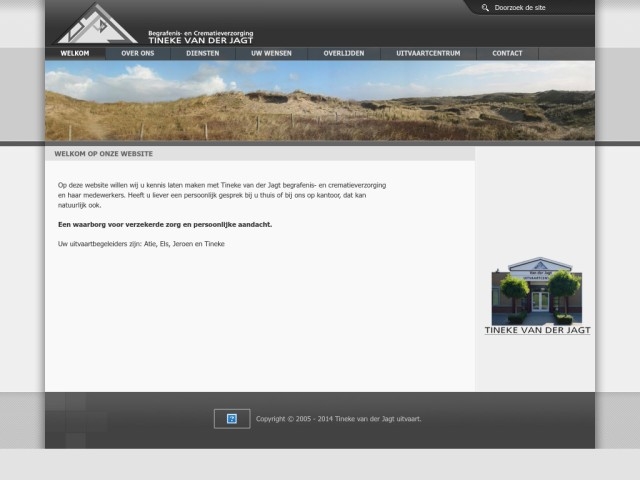The image size is (640, 480).
Task: Click the 'Uw uitvaartbegeleiders zijn' text line
Action: click(x=141, y=244)
